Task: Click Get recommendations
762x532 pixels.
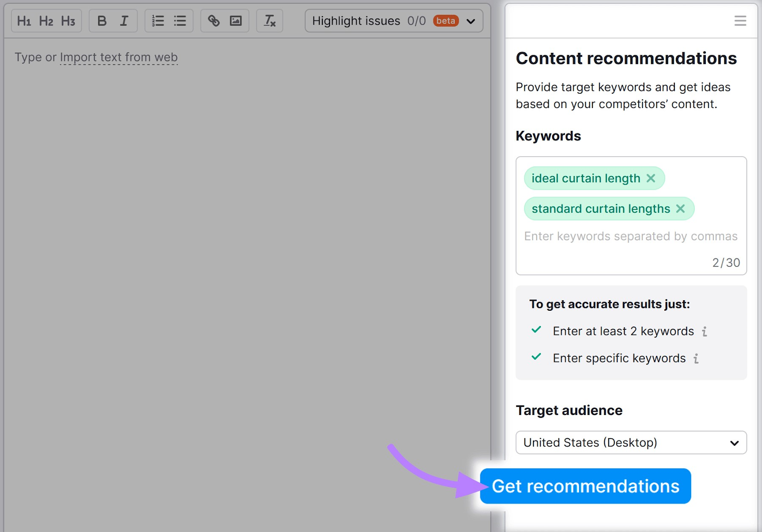Action: click(x=585, y=486)
